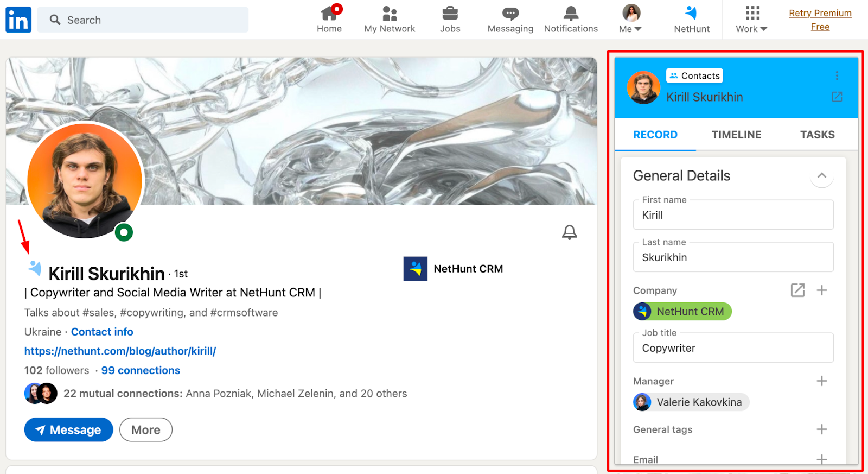Viewport: 868px width, 474px height.
Task: Click the NetHunt CRM company chip
Action: point(682,312)
